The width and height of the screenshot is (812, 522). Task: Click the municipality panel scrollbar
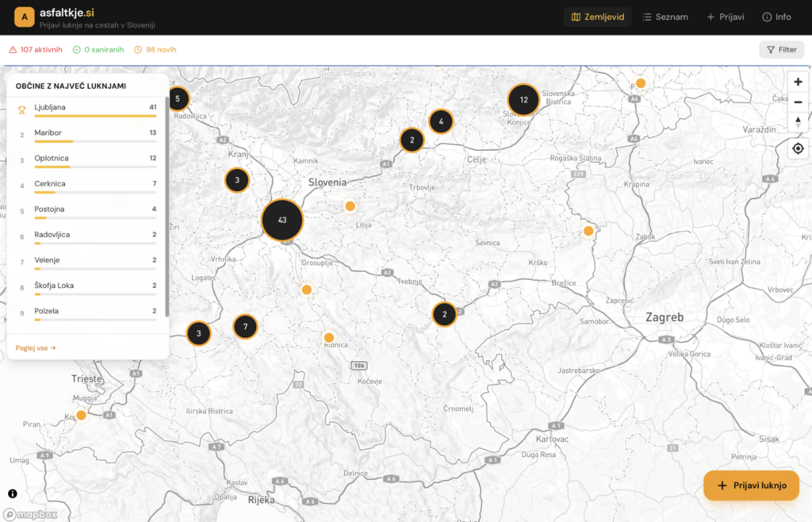click(x=167, y=206)
